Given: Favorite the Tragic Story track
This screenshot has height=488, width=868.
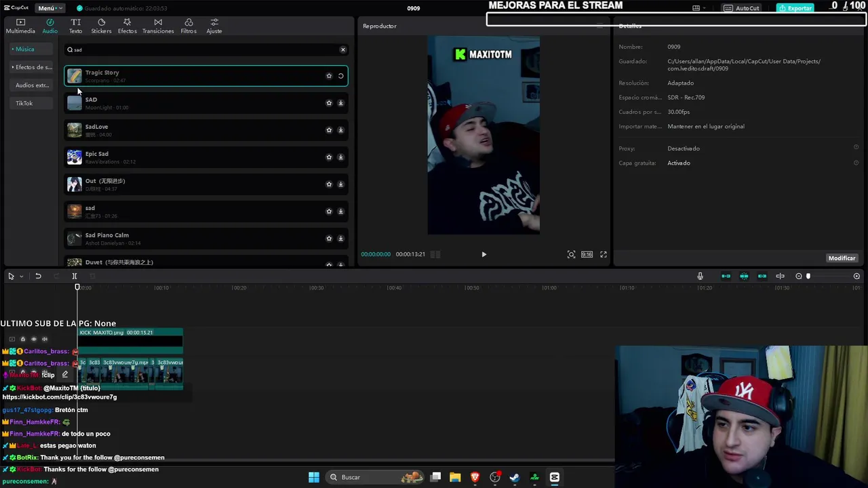Looking at the screenshot, I should point(329,76).
